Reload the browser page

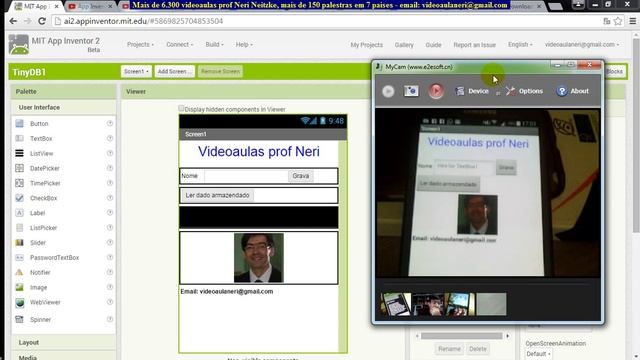coord(42,21)
